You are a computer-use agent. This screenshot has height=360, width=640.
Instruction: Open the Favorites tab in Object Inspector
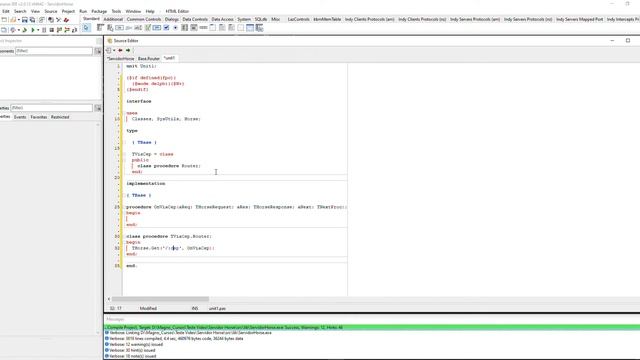[39, 117]
